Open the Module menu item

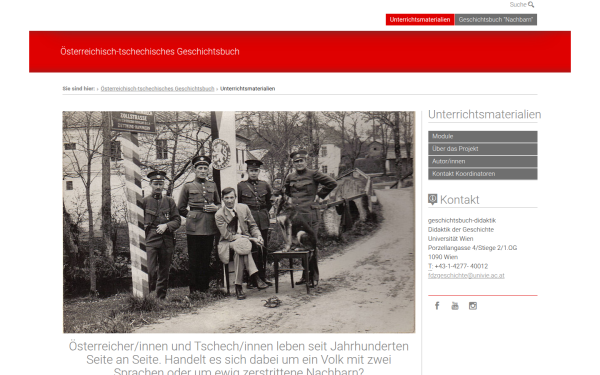click(483, 136)
